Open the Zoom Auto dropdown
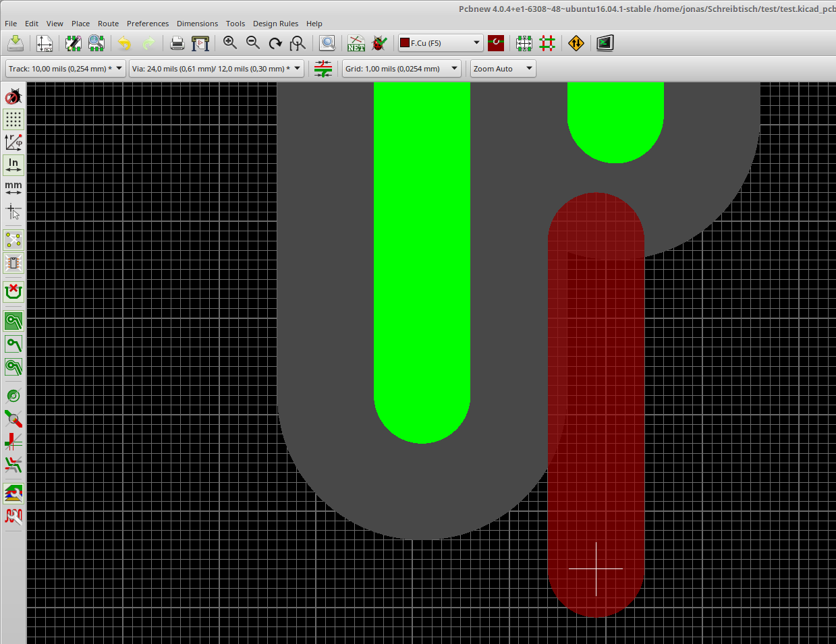This screenshot has height=644, width=836. click(503, 69)
